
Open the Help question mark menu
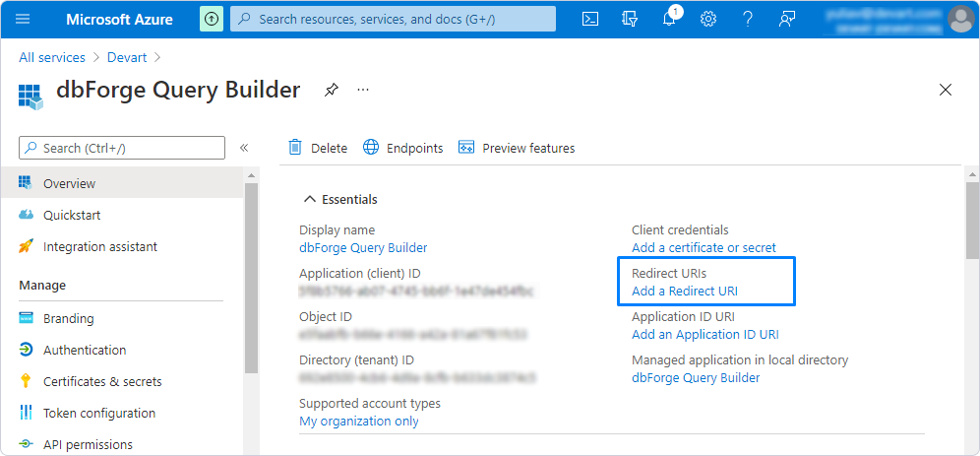[748, 19]
